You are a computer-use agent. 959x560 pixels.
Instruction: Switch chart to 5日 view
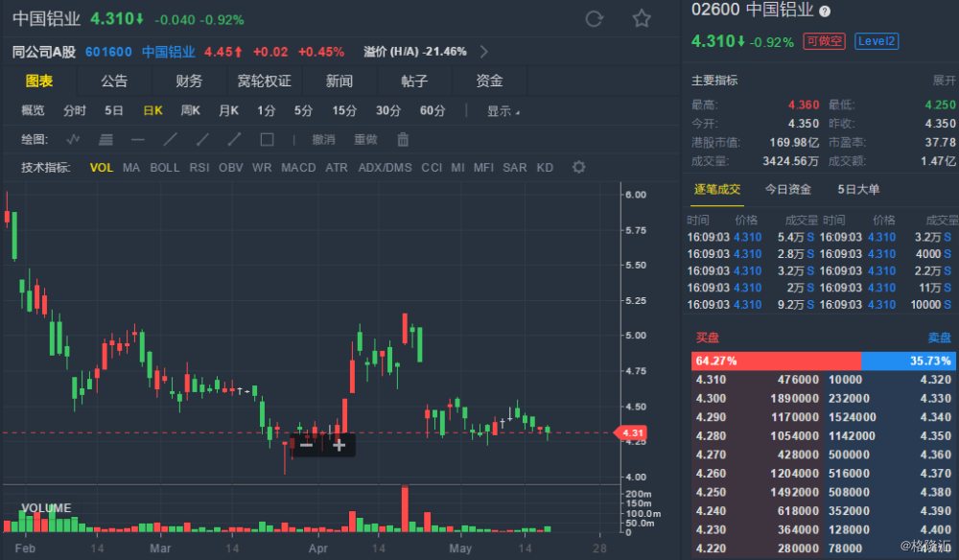[x=114, y=110]
